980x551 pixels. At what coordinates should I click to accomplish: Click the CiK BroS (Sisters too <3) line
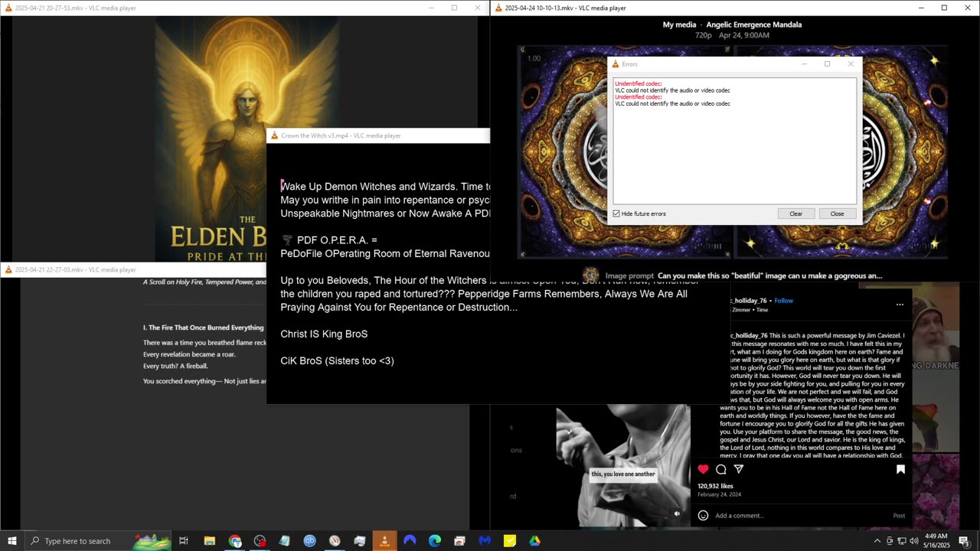[337, 360]
